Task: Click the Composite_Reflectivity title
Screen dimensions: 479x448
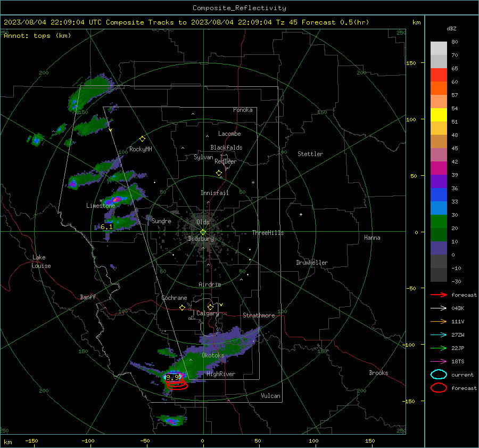Action: (x=239, y=8)
